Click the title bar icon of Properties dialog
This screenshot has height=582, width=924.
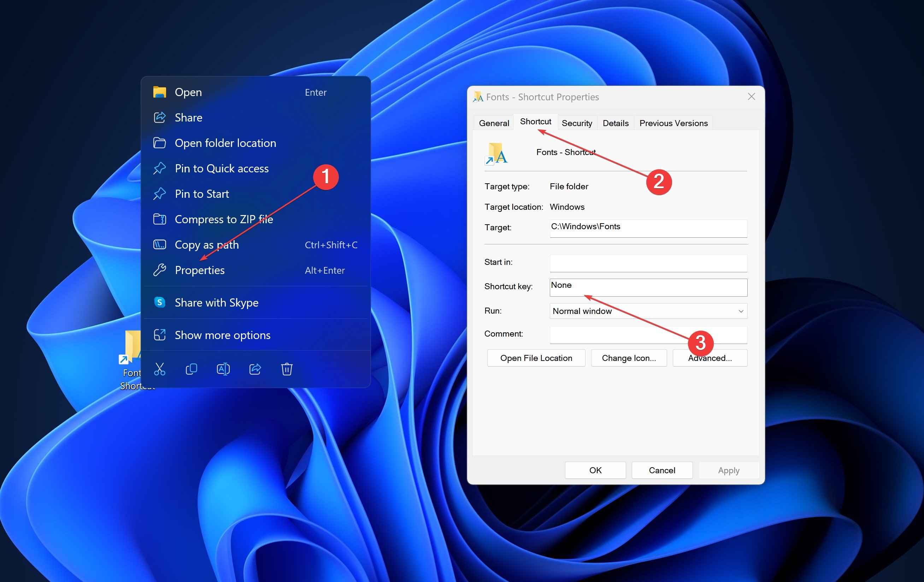click(478, 97)
